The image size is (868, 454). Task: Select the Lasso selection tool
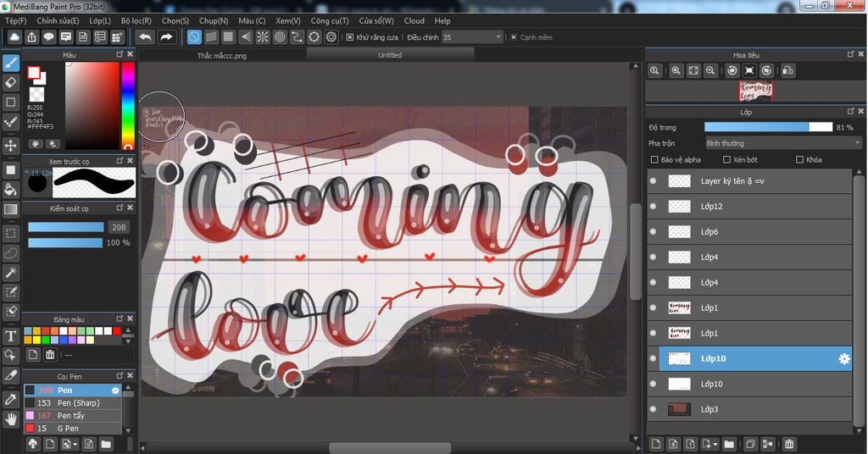pyautogui.click(x=11, y=252)
